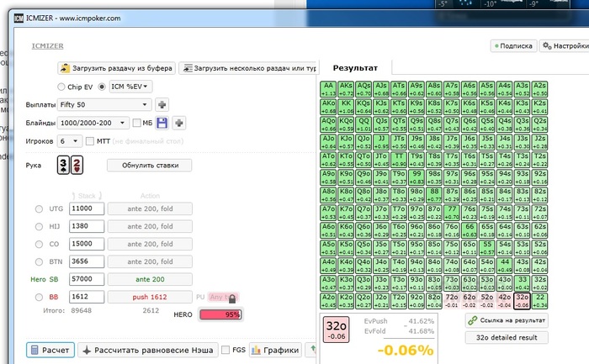
Task: Open the Fifty 50 payouts dropdown
Action: pos(104,105)
